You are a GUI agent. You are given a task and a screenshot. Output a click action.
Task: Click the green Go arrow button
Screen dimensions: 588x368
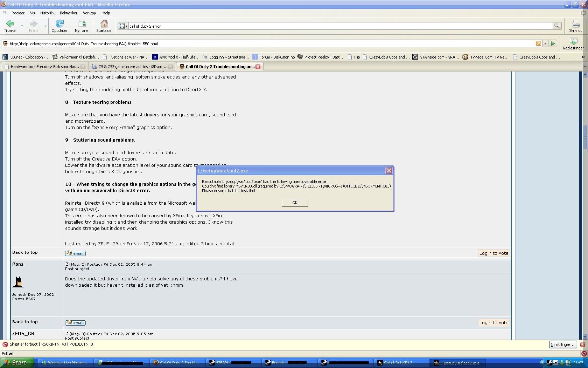(x=553, y=43)
